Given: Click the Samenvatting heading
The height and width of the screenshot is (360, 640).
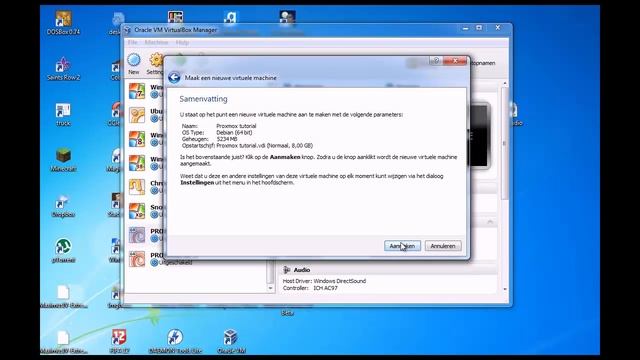Looking at the screenshot, I should click(x=203, y=99).
